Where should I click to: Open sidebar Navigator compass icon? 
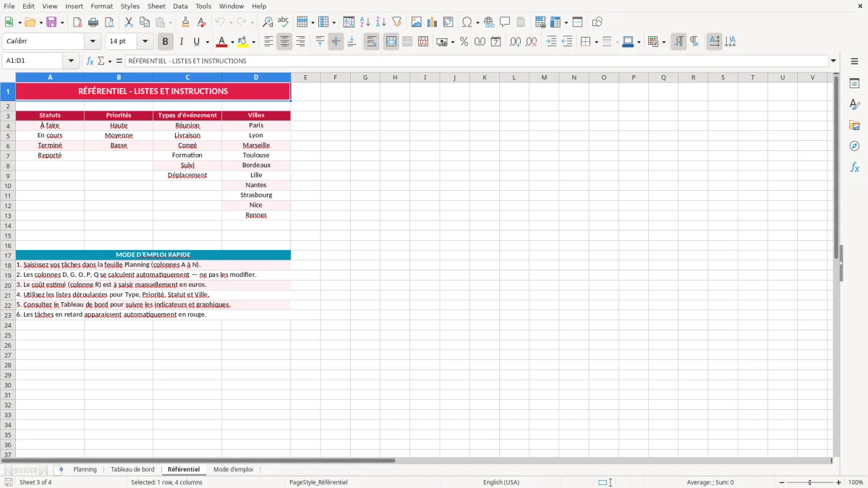pos(854,146)
